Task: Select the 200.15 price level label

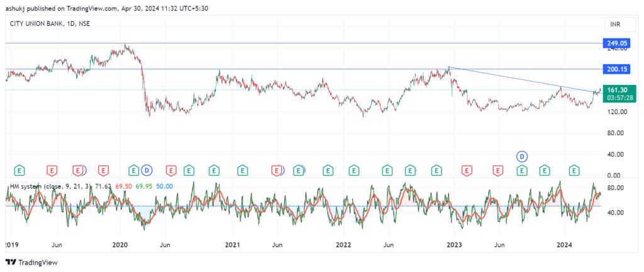Action: (616, 69)
